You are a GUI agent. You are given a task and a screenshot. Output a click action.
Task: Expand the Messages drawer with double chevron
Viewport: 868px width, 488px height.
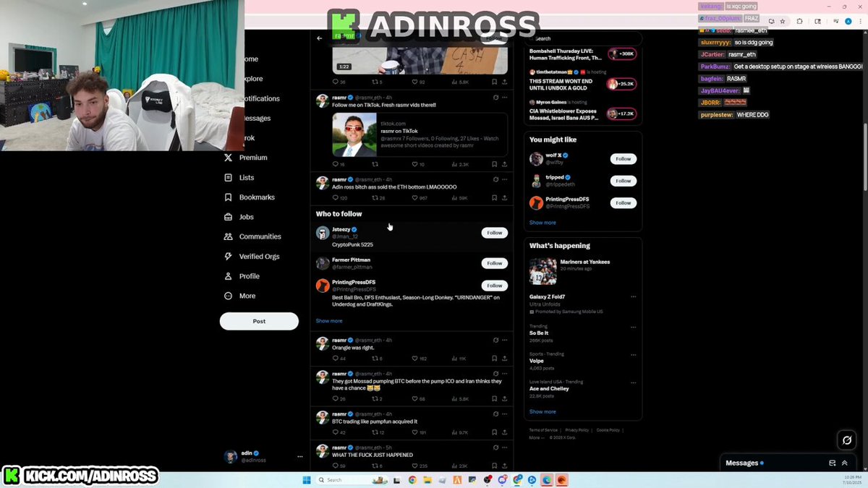tap(844, 463)
